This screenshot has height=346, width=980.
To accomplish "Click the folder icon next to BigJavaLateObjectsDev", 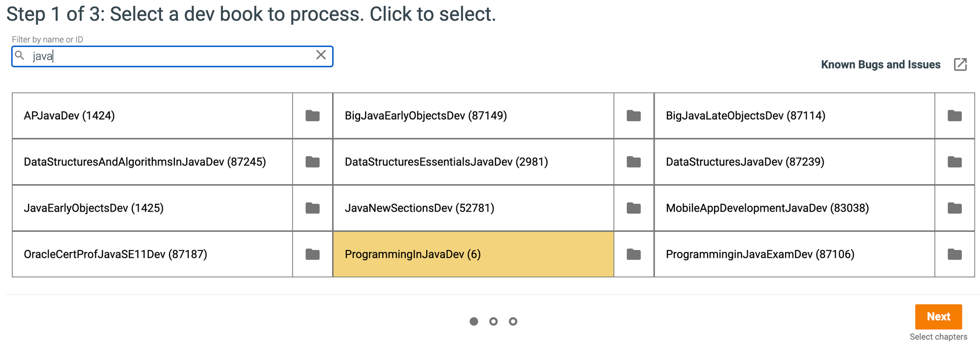I will tap(955, 116).
